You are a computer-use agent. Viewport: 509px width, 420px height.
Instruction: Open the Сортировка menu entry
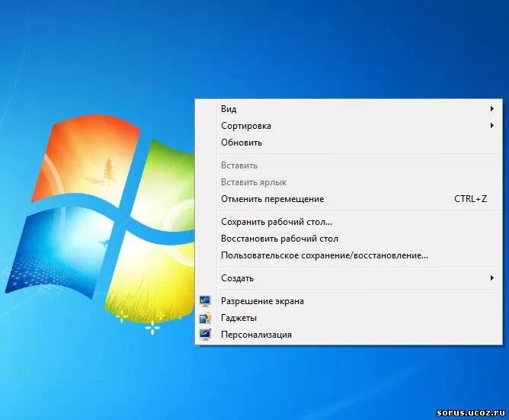click(348, 126)
